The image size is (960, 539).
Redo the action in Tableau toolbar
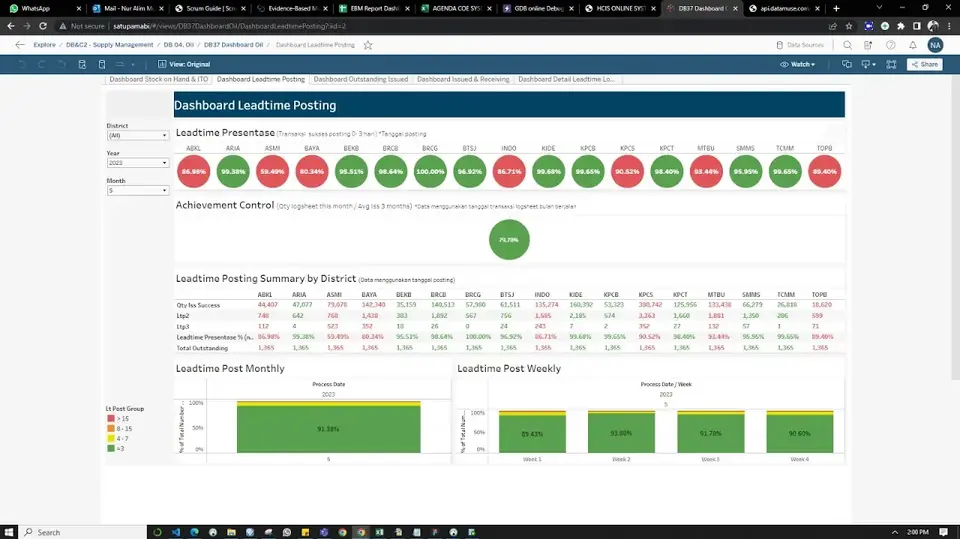tap(42, 64)
